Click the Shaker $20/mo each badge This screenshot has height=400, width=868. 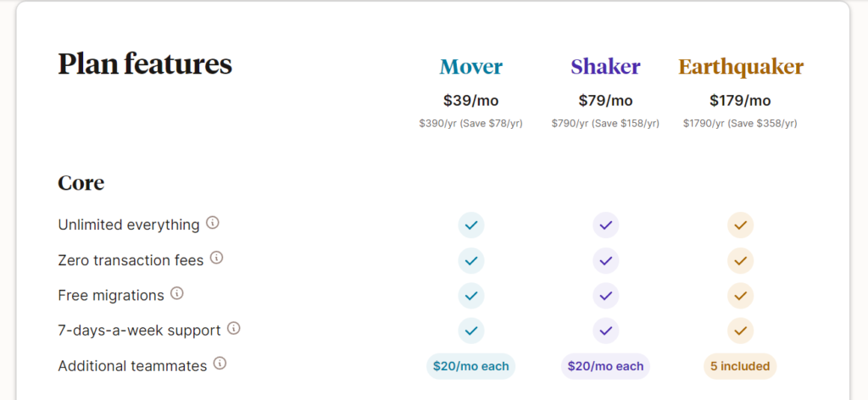click(605, 366)
